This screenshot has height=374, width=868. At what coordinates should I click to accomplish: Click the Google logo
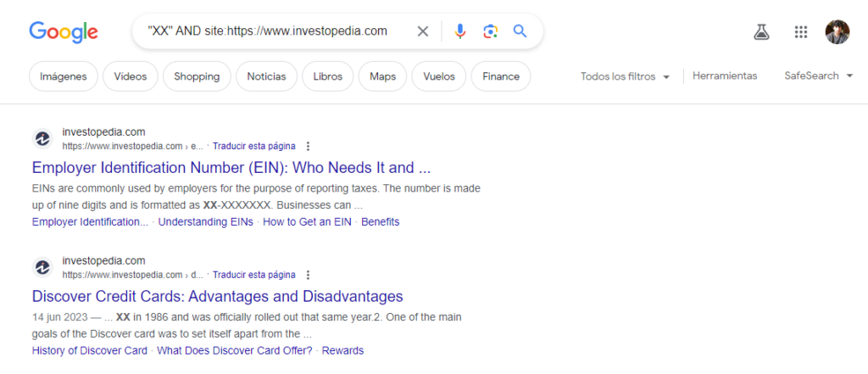pyautogui.click(x=64, y=32)
